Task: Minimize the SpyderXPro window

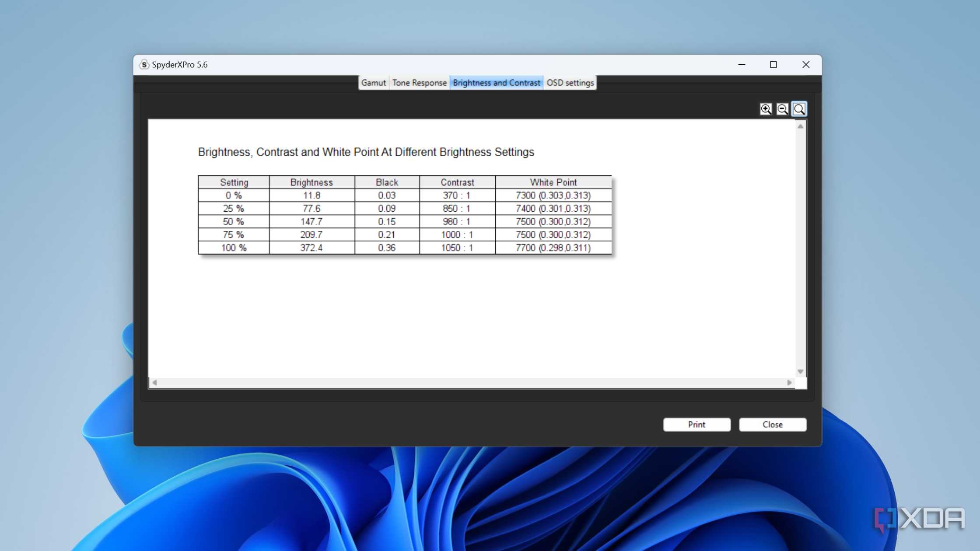Action: (x=742, y=65)
